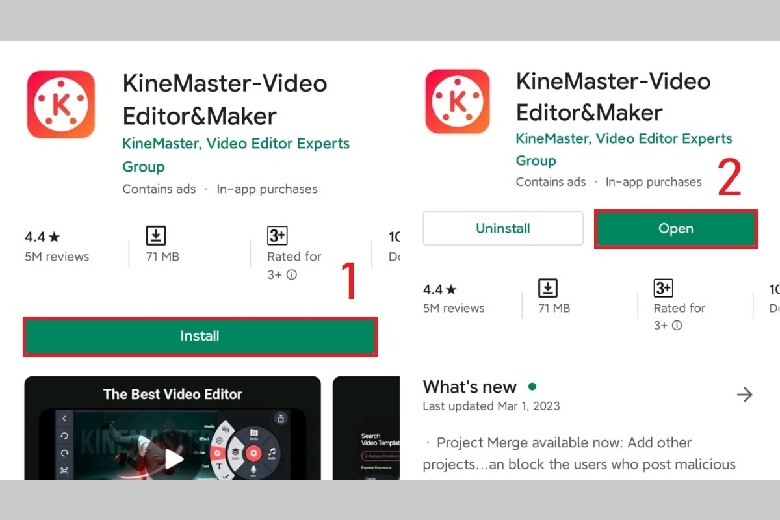The height and width of the screenshot is (520, 780).
Task: Tap '71 MB' size text in left panel
Action: coord(163,257)
